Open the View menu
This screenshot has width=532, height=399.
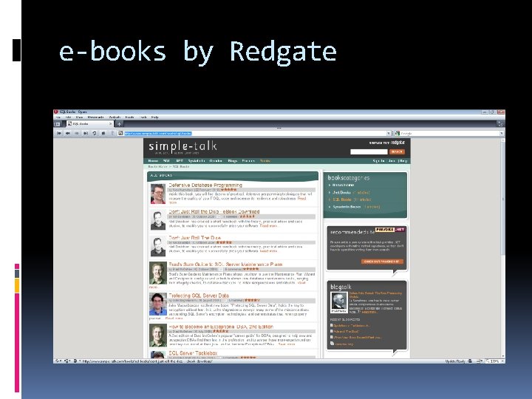79,117
